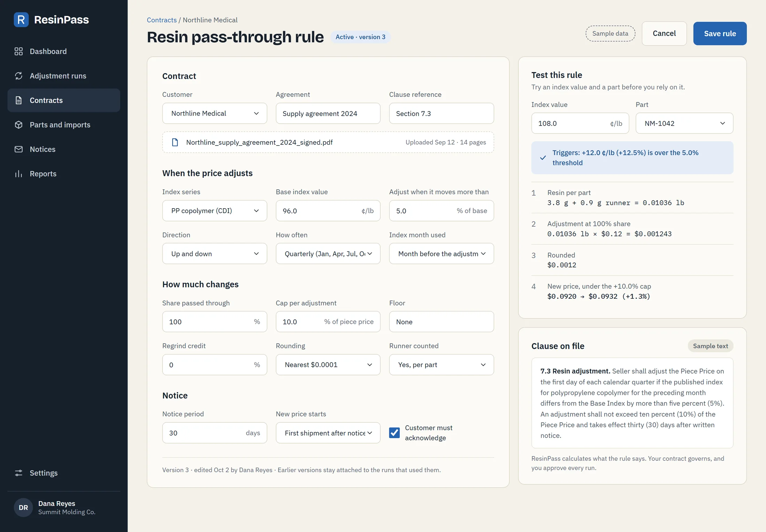The image size is (766, 532).
Task: Click the Rounded $0.0012 step
Action: 632,260
